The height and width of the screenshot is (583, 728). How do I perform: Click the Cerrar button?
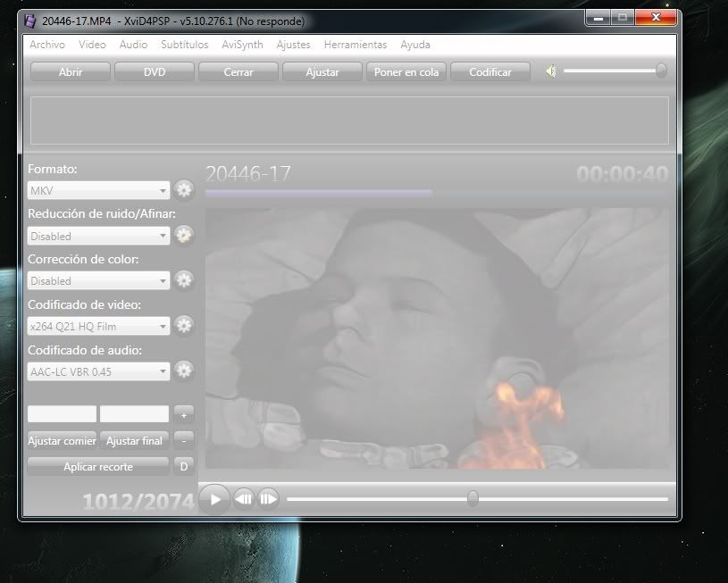pos(238,72)
